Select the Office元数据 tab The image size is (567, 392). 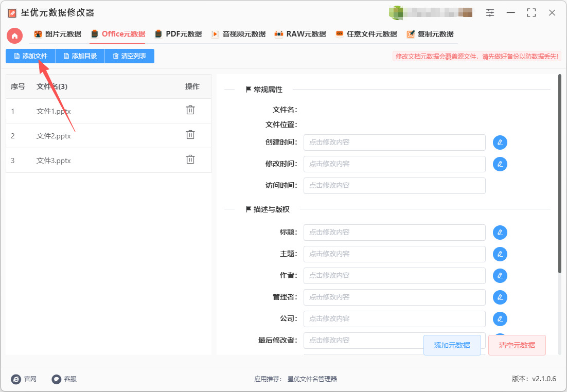point(118,34)
